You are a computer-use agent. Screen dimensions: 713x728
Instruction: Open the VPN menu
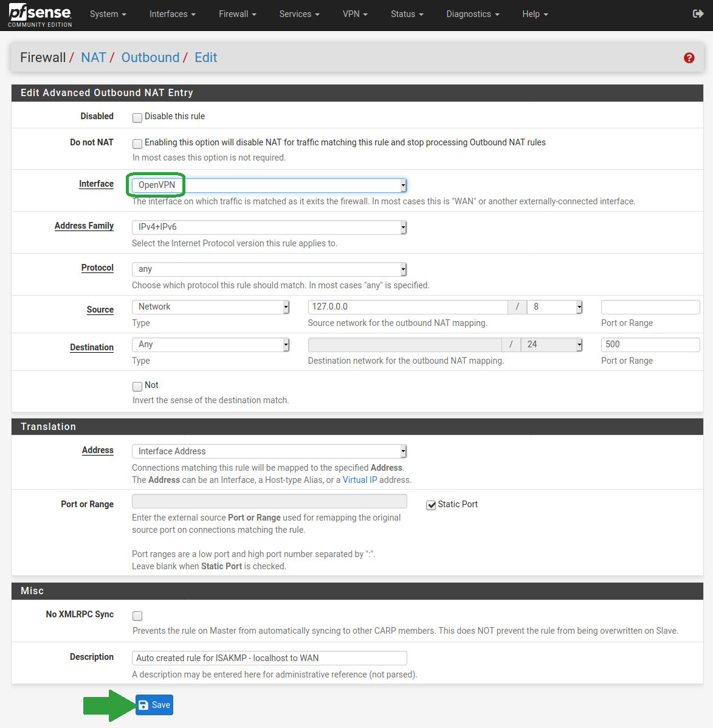coord(355,14)
